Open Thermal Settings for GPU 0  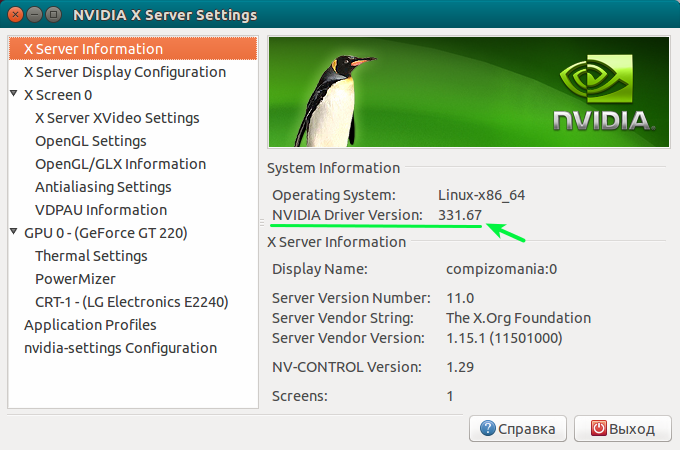91,256
